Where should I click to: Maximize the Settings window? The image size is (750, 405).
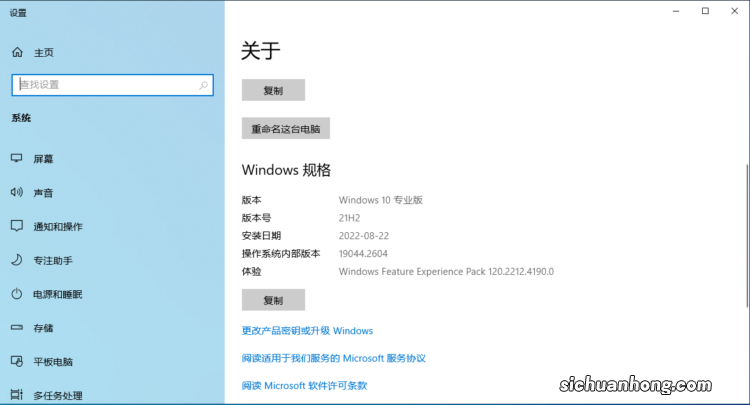(705, 11)
